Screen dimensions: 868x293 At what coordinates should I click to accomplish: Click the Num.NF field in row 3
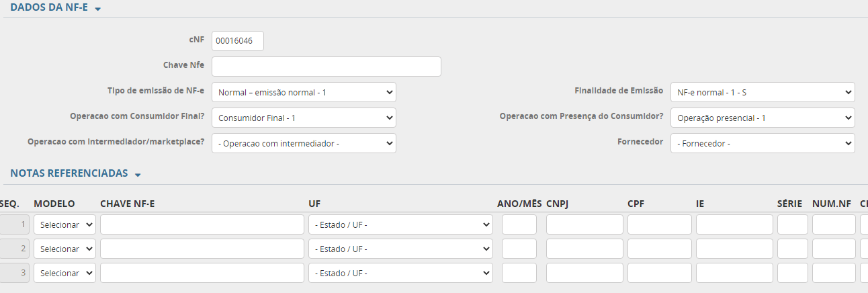click(833, 273)
